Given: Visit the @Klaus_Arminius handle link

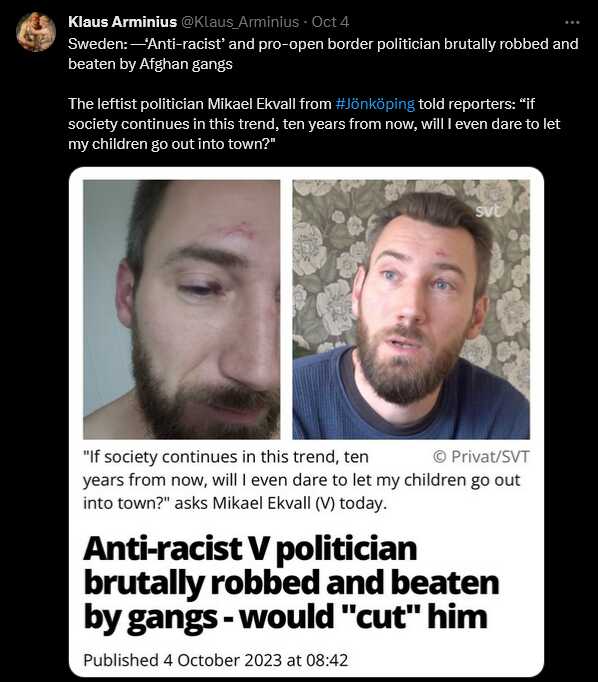Looking at the screenshot, I should [240, 22].
